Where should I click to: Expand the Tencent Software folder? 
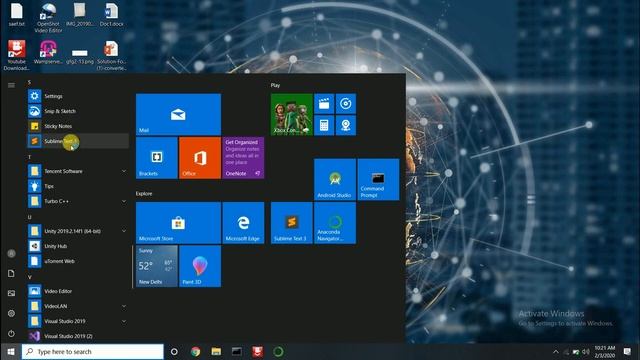click(x=78, y=171)
